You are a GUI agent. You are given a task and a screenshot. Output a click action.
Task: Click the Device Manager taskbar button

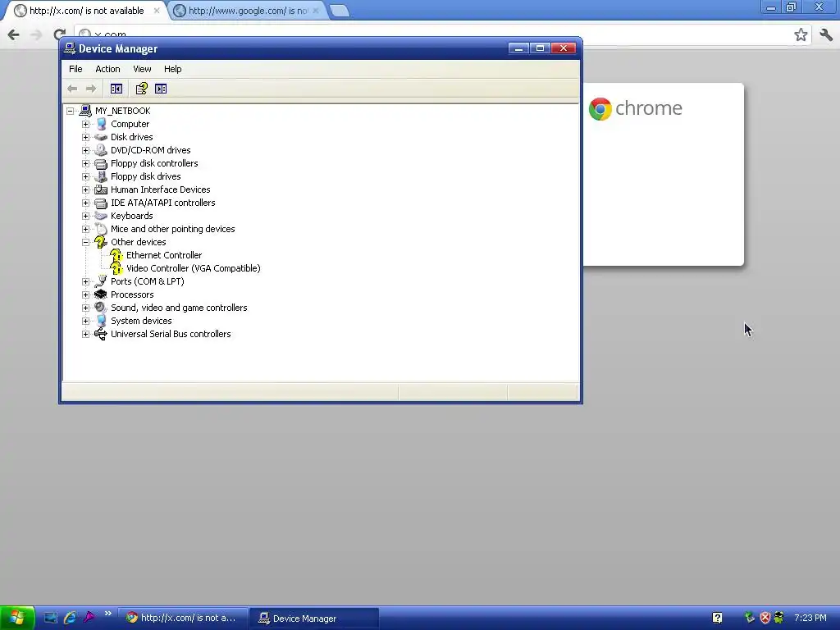tap(315, 619)
